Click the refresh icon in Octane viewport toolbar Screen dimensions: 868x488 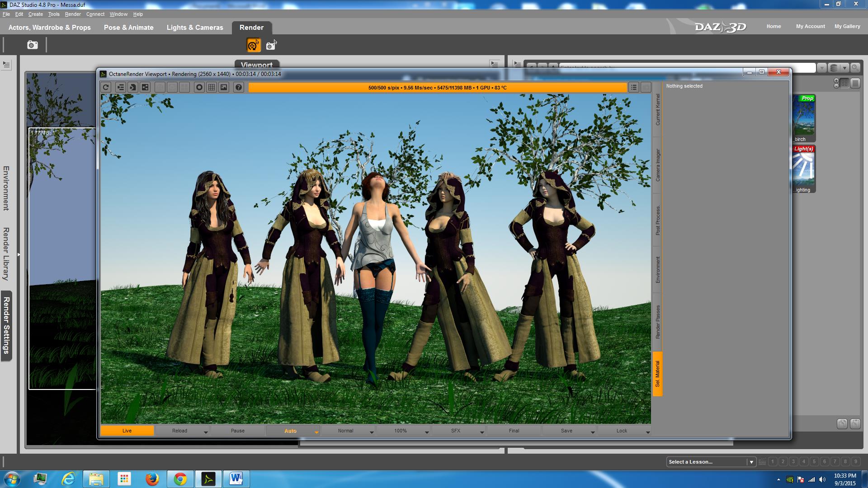pyautogui.click(x=106, y=88)
